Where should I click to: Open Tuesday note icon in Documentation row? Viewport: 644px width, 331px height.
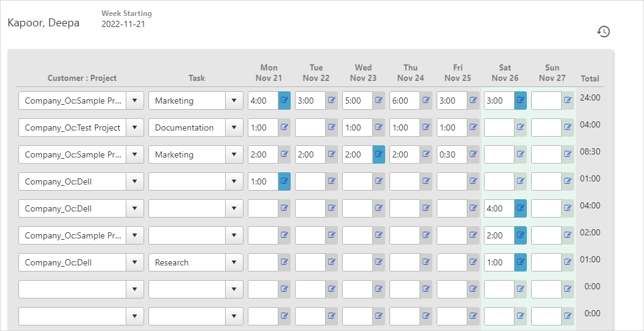pyautogui.click(x=331, y=127)
